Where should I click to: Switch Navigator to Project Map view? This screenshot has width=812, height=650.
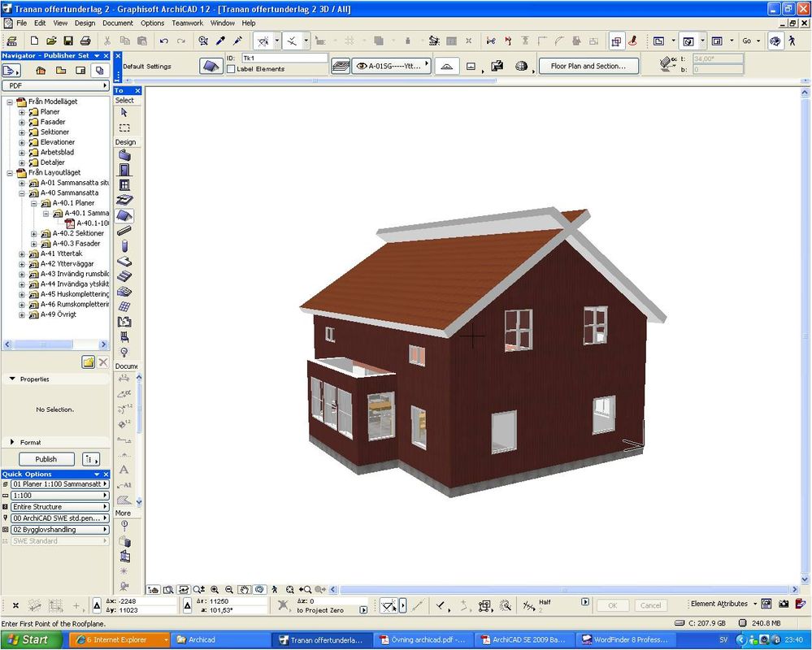(41, 71)
